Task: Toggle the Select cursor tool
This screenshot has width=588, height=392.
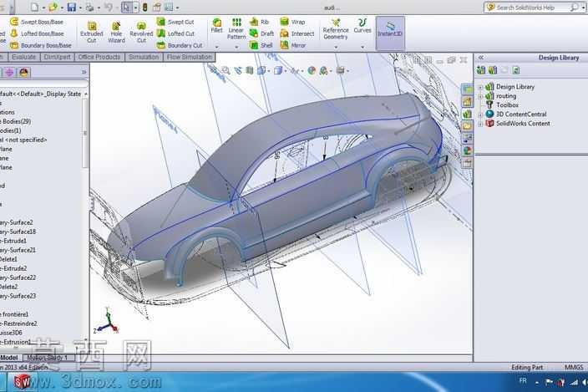Action: (126, 8)
